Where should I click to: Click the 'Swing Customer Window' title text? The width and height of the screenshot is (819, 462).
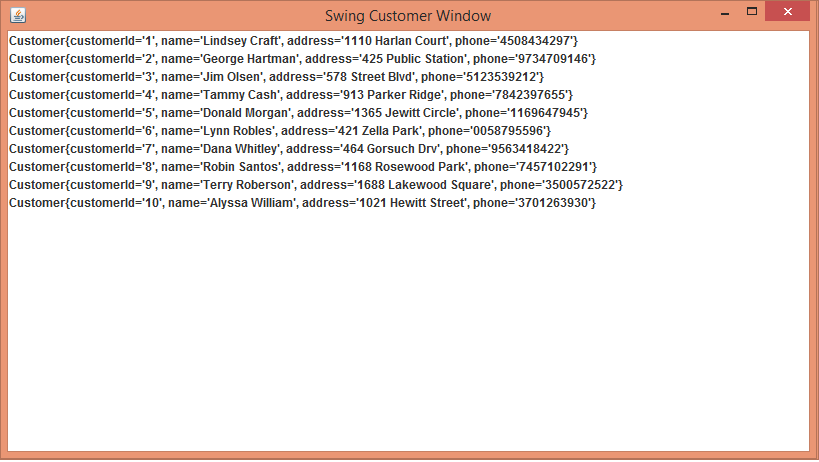click(408, 16)
